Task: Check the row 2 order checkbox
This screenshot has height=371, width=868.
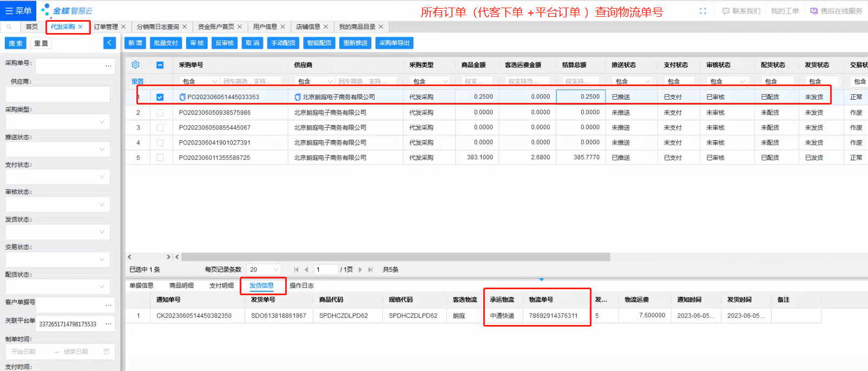Action: click(160, 113)
